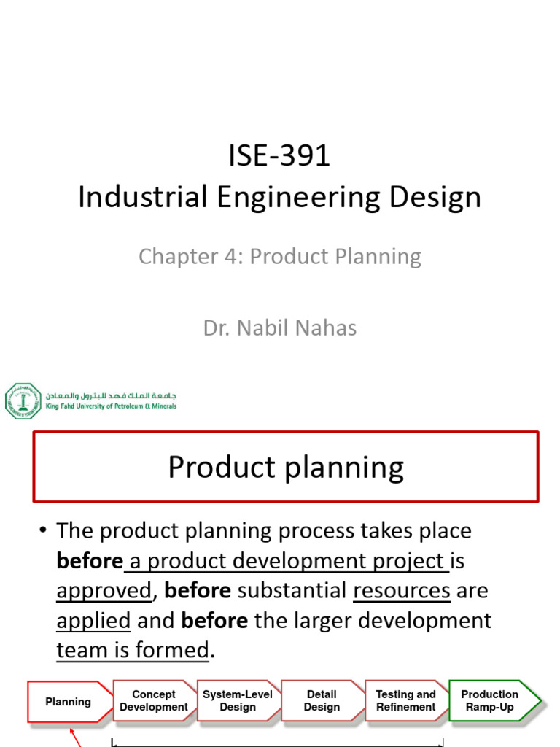Screen dimensions: 560x747
Task: Click the underlined word "applied"
Action: 93,621
